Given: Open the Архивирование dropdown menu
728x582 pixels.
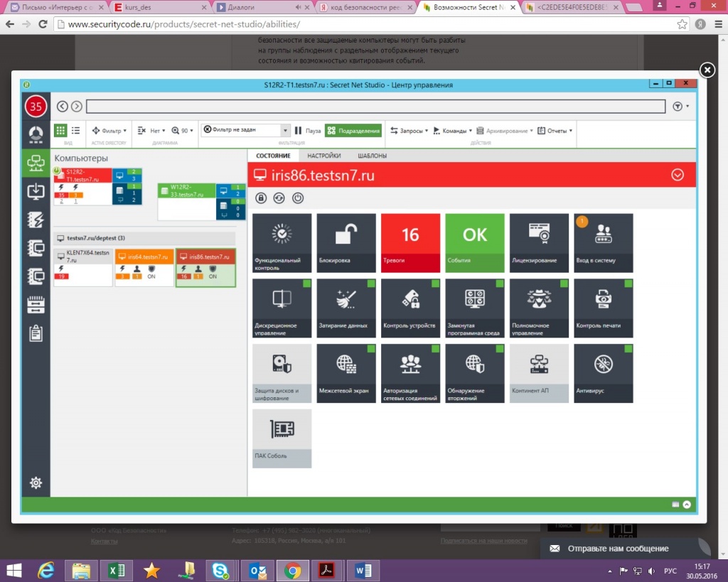Looking at the screenshot, I should [x=505, y=131].
